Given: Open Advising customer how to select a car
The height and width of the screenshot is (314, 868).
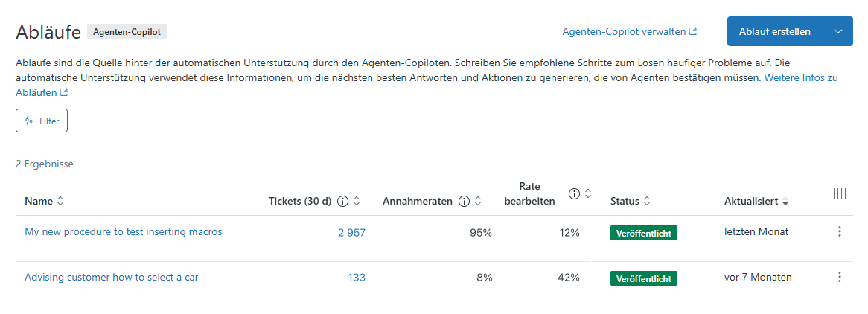Looking at the screenshot, I should pyautogui.click(x=111, y=277).
